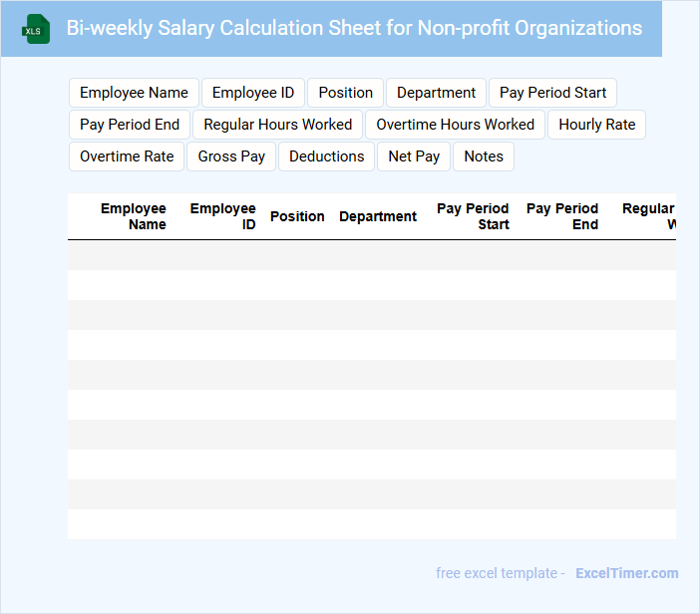This screenshot has height=614, width=700.
Task: Select the Pay Period End tag
Action: (x=130, y=125)
